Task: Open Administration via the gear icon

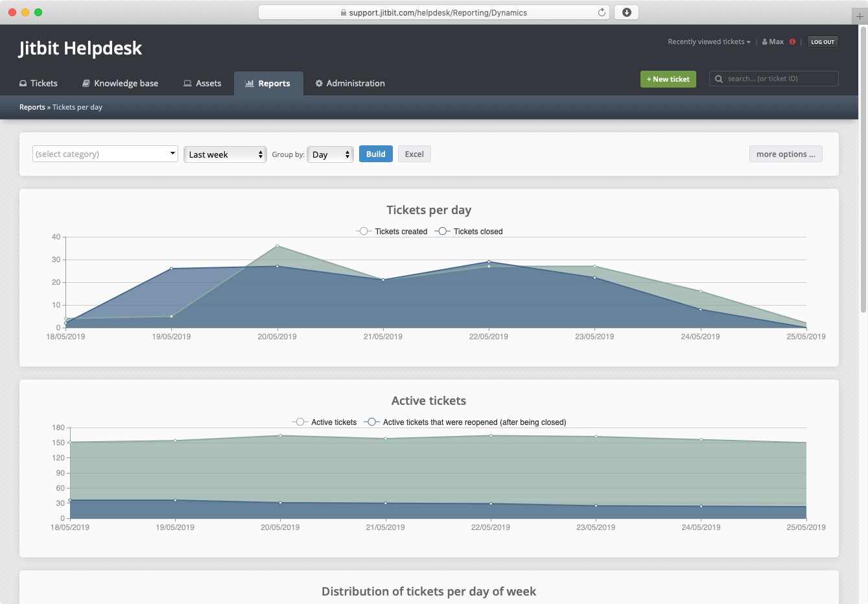Action: (x=318, y=83)
